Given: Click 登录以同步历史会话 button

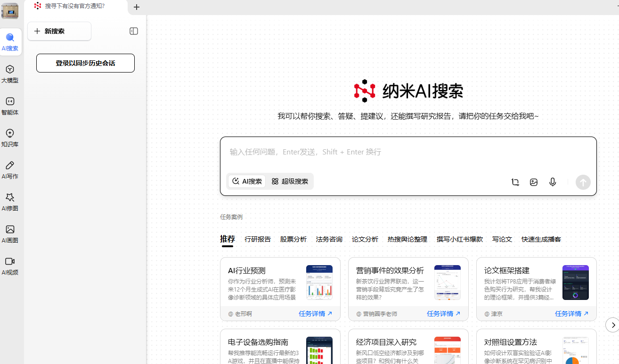Looking at the screenshot, I should 85,63.
